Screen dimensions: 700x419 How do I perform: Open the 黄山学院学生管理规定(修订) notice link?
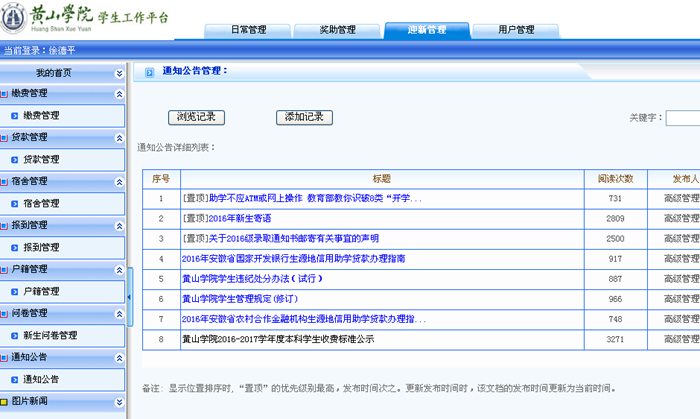tap(239, 299)
